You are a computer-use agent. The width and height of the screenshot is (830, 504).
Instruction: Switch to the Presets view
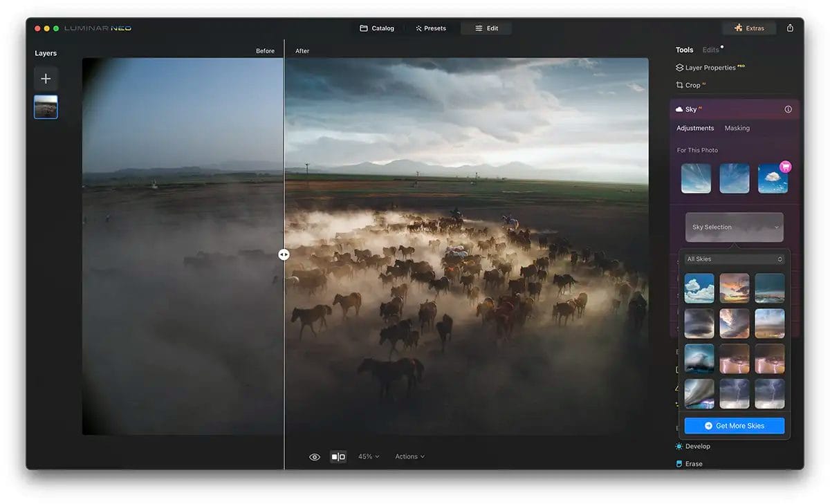432,28
